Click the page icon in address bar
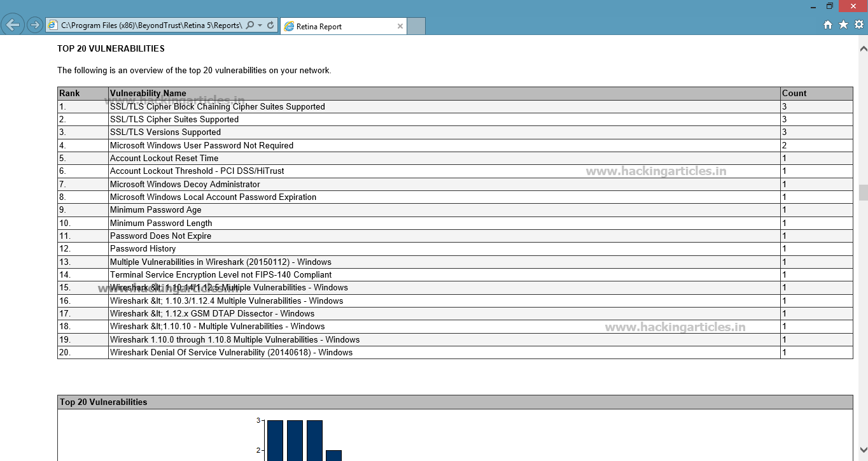This screenshot has height=461, width=868. [53, 25]
